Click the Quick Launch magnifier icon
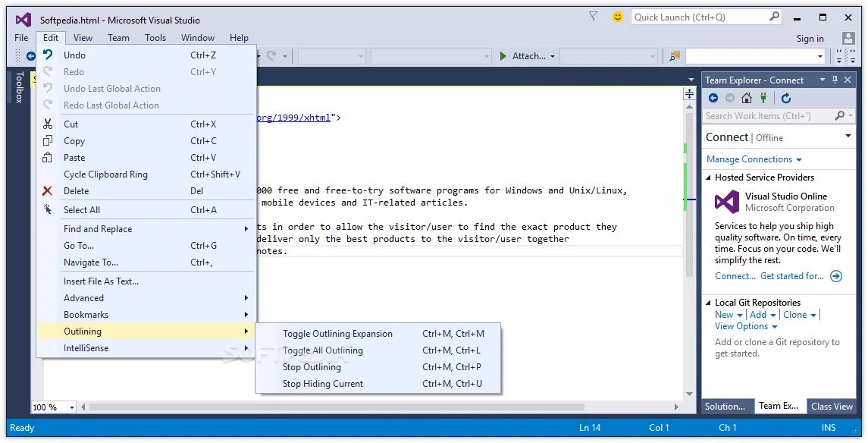 (x=775, y=17)
